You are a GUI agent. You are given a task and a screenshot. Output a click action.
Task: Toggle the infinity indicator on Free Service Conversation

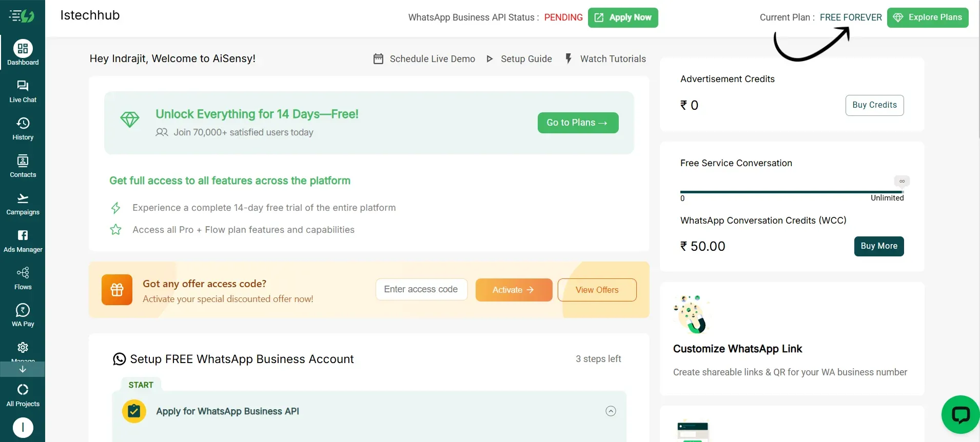pyautogui.click(x=901, y=180)
